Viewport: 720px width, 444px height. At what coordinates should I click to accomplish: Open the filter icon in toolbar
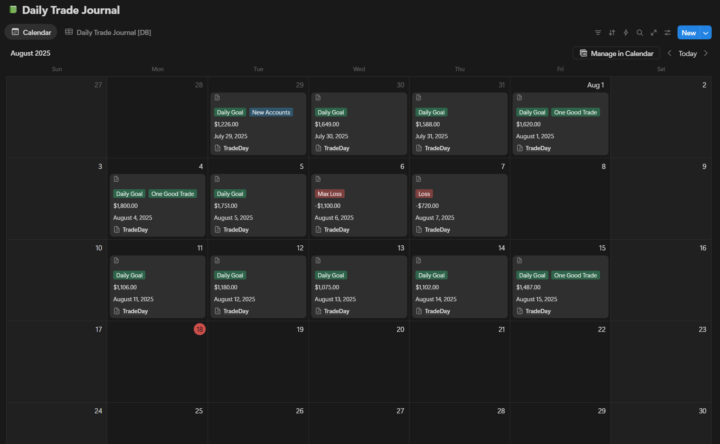(x=598, y=33)
